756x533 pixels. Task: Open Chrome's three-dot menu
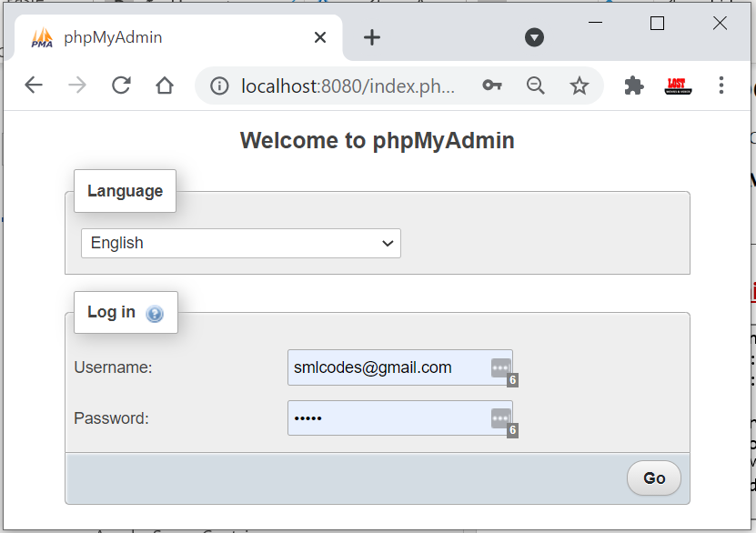tap(721, 85)
